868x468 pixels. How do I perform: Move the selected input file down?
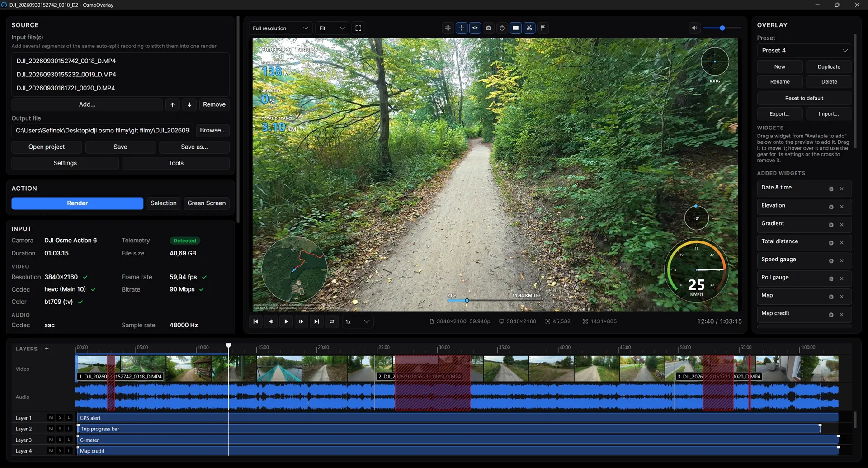pyautogui.click(x=189, y=104)
